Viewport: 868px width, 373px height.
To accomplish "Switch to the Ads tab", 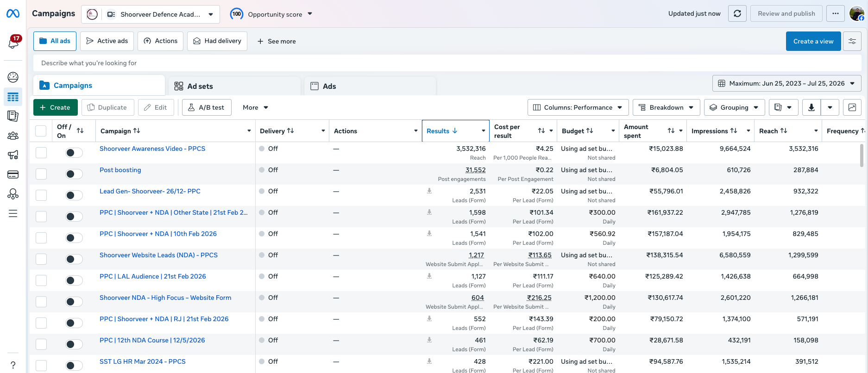I will [x=370, y=86].
